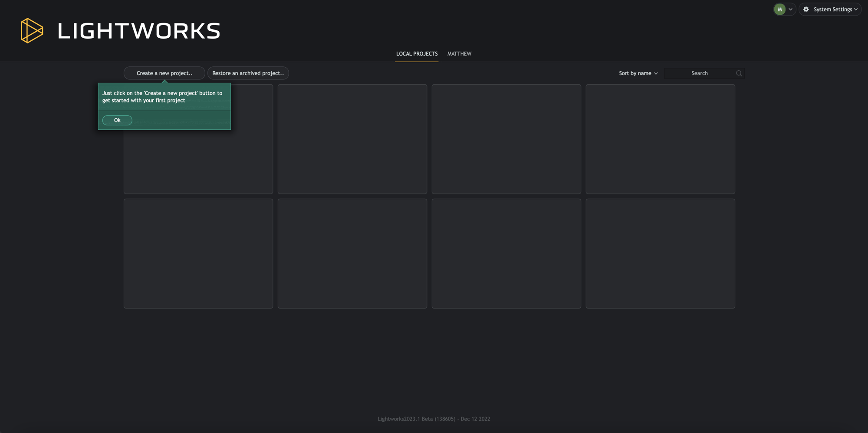Expand the chevron beside the user avatar

[x=790, y=9]
